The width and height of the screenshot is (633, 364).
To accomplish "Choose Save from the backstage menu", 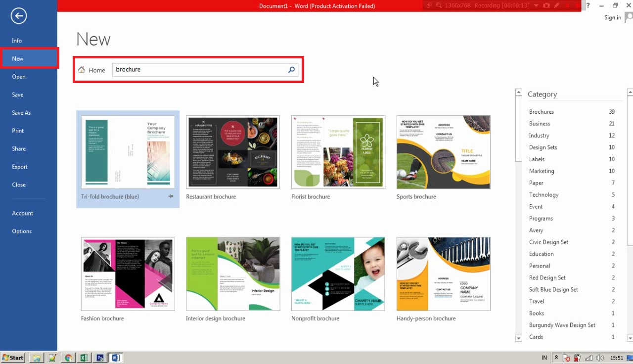I will (x=18, y=94).
